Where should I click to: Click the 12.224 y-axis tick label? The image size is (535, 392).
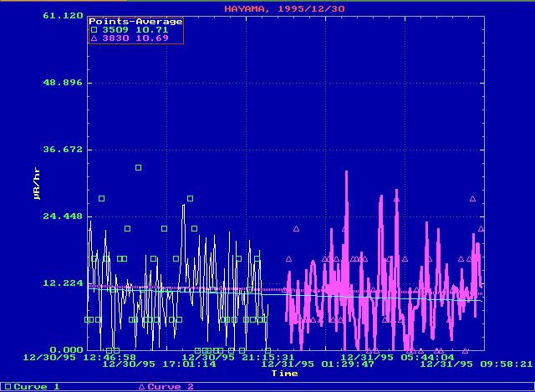point(64,283)
